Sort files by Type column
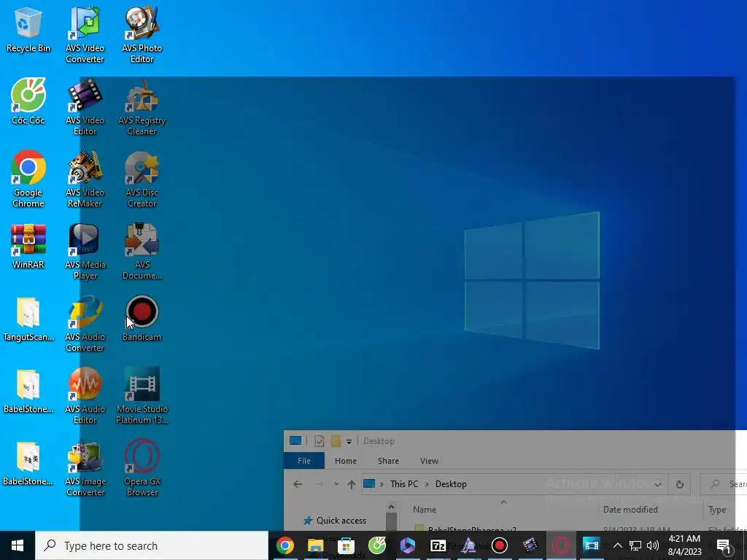 (717, 510)
